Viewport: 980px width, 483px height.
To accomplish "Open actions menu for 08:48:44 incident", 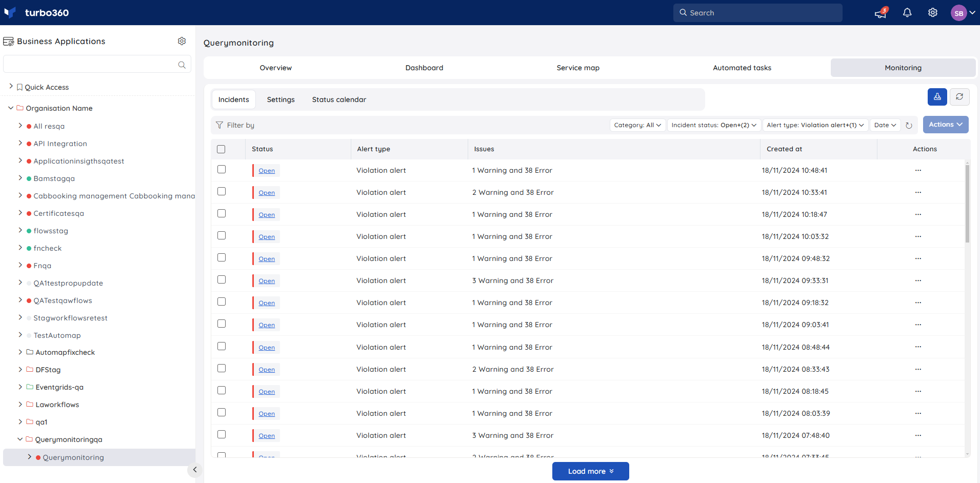I will 918,347.
